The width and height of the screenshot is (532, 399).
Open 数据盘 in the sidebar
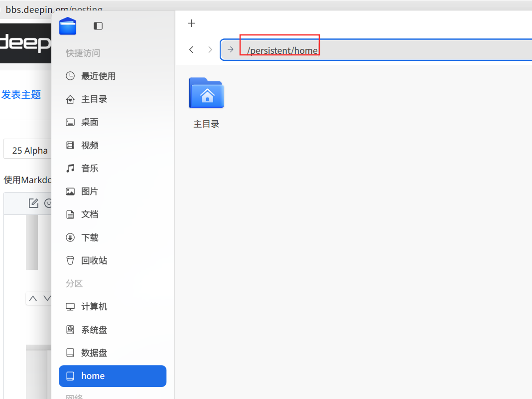point(113,353)
